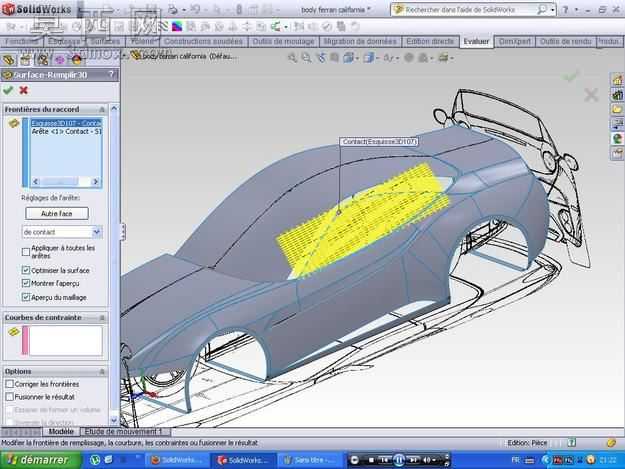Click the zoom to area magnifier icon
Image resolution: width=625 pixels, height=469 pixels.
[306, 58]
